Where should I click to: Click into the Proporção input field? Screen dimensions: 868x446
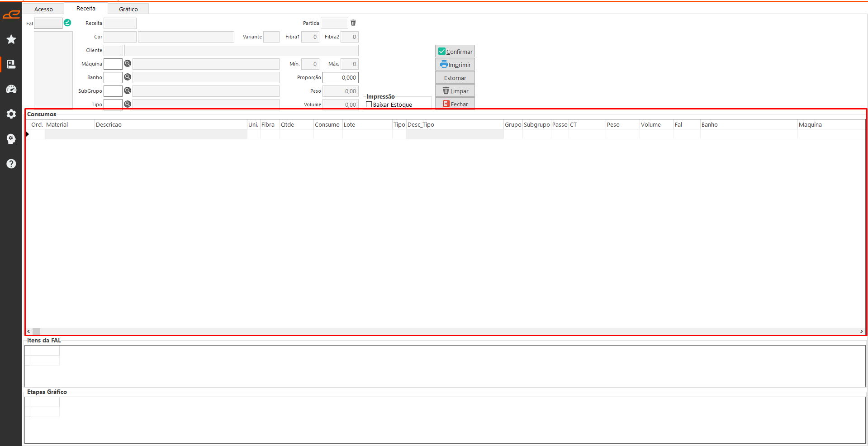coord(340,77)
